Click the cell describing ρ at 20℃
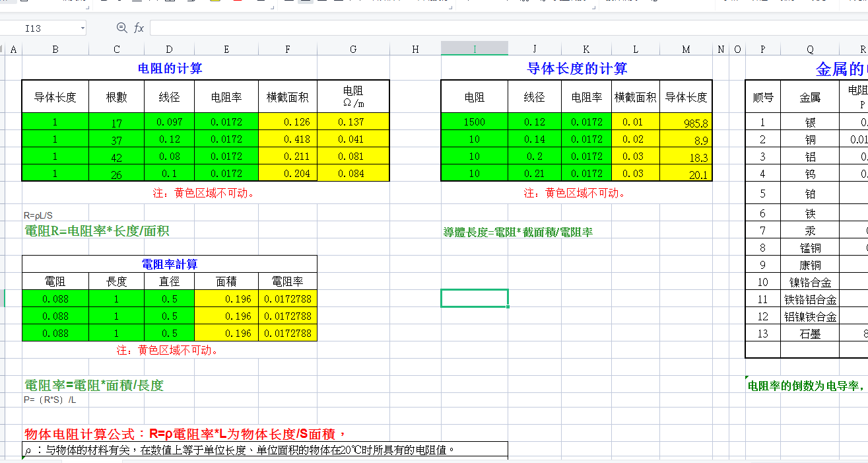 (x=264, y=450)
